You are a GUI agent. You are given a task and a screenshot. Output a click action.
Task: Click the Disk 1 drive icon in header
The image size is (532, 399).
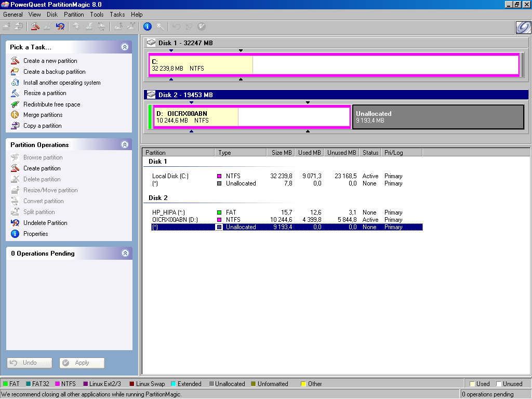(151, 43)
